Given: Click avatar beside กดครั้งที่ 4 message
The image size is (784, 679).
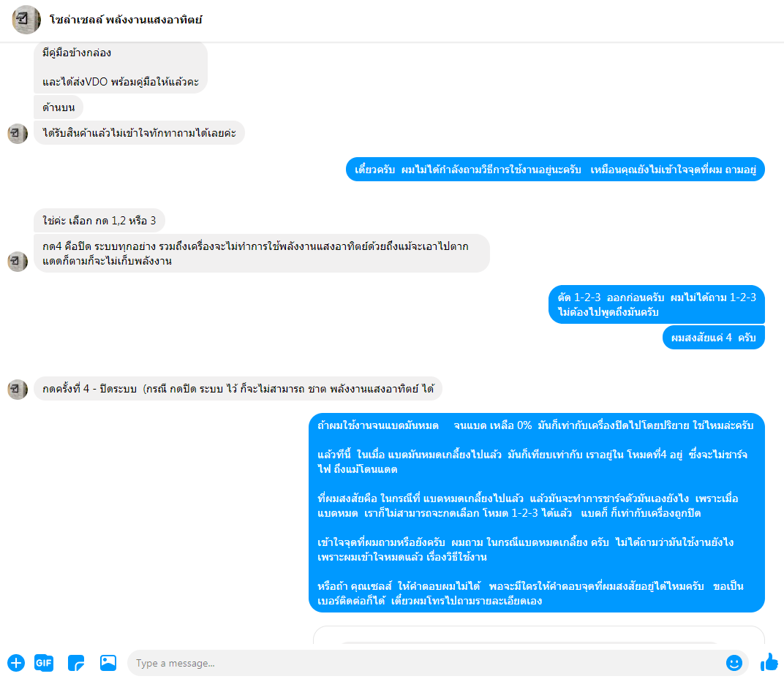Looking at the screenshot, I should (18, 390).
